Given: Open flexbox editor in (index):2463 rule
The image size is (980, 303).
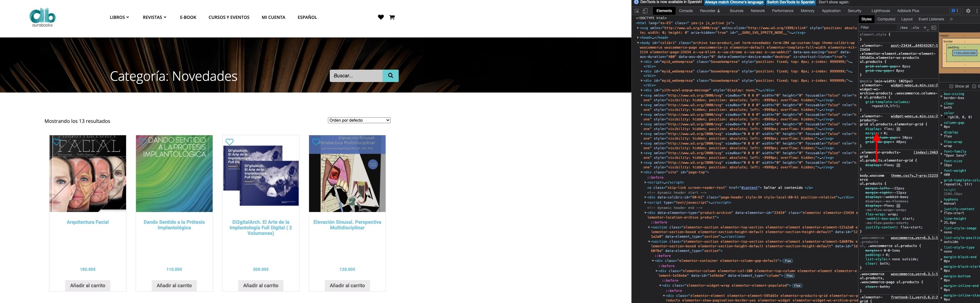Looking at the screenshot, I should pos(899,165).
